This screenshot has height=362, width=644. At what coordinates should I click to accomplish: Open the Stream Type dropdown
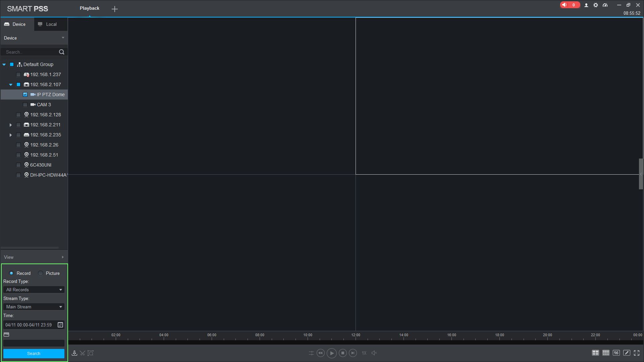coord(34,307)
